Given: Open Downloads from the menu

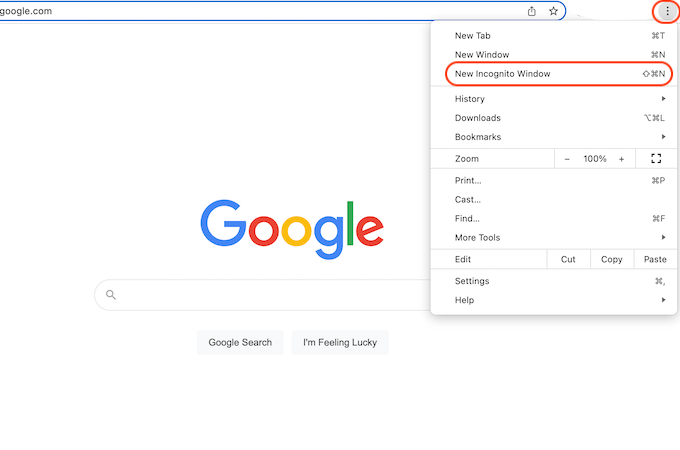Looking at the screenshot, I should [553, 118].
